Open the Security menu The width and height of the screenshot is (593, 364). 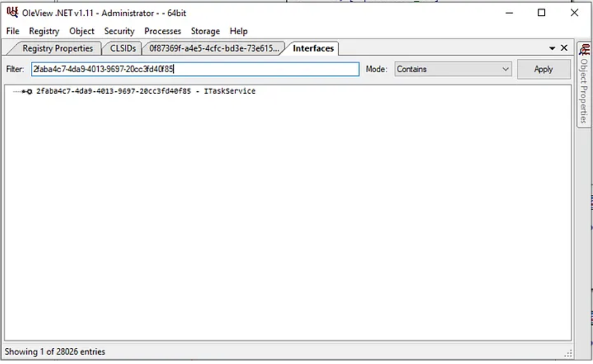pos(119,31)
